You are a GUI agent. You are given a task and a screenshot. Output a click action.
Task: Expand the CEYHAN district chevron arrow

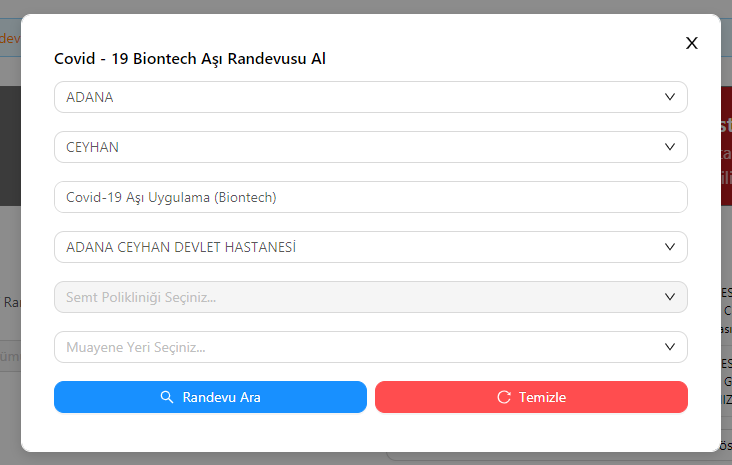pos(670,147)
